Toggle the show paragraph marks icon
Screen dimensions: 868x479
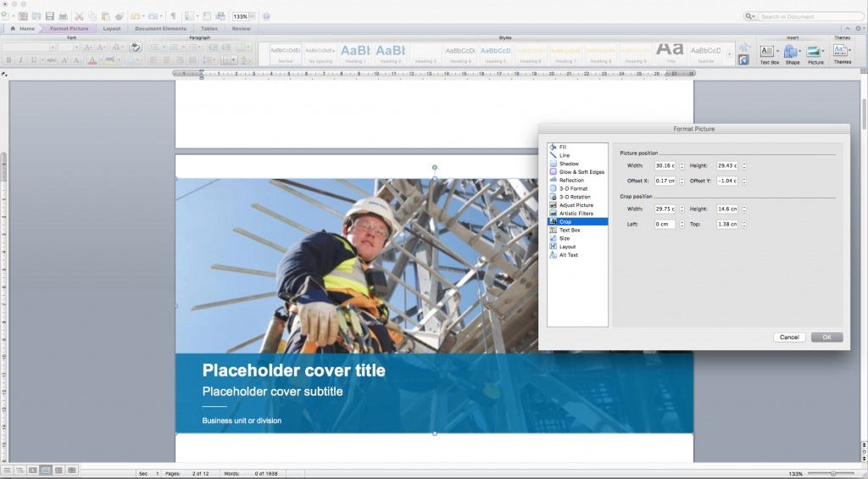[173, 16]
